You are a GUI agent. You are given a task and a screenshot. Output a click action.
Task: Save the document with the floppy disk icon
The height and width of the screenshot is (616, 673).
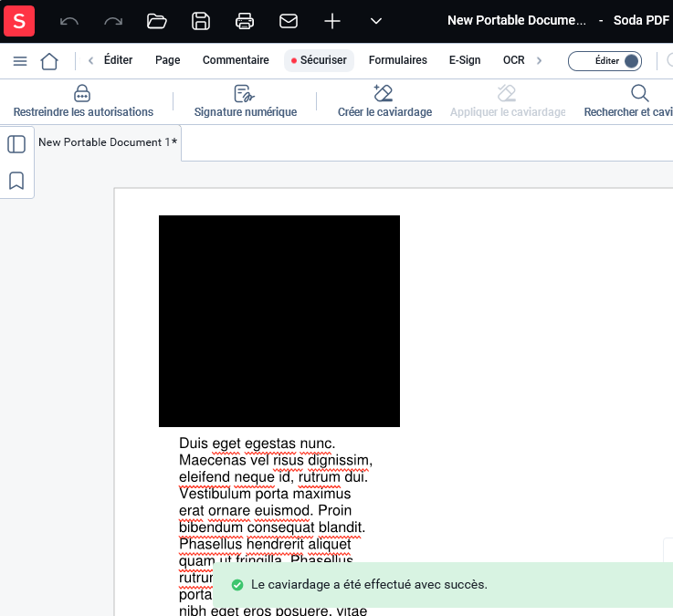click(x=201, y=21)
